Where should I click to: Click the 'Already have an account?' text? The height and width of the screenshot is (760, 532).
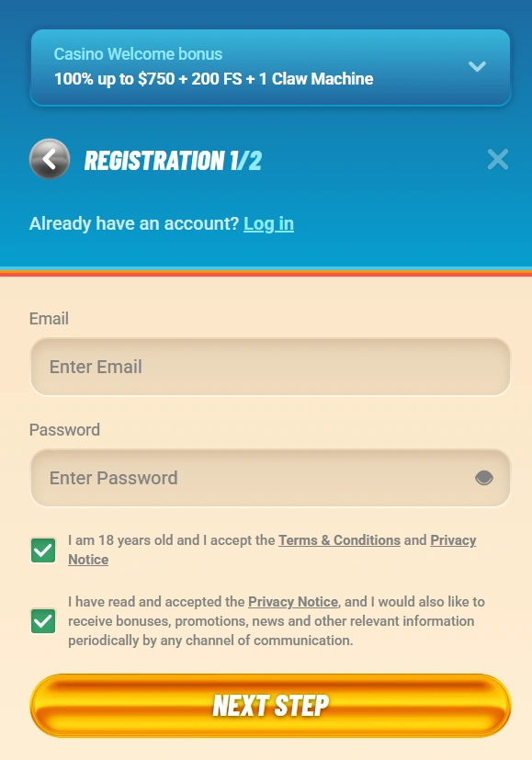click(x=133, y=223)
